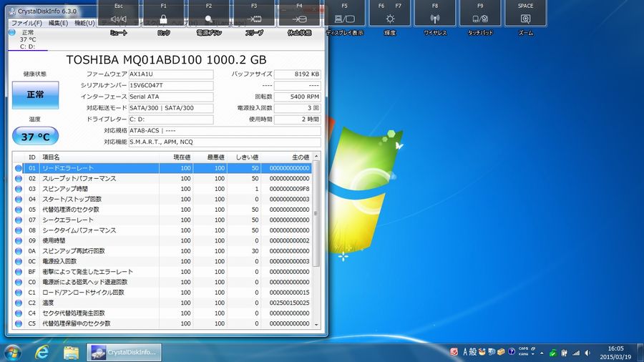This screenshot has height=362, width=644.
Task: Click SMART list scroll up arrow
Action: (316, 157)
